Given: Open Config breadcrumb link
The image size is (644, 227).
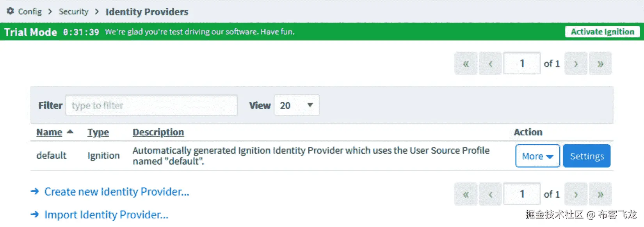Looking at the screenshot, I should click(x=30, y=12).
